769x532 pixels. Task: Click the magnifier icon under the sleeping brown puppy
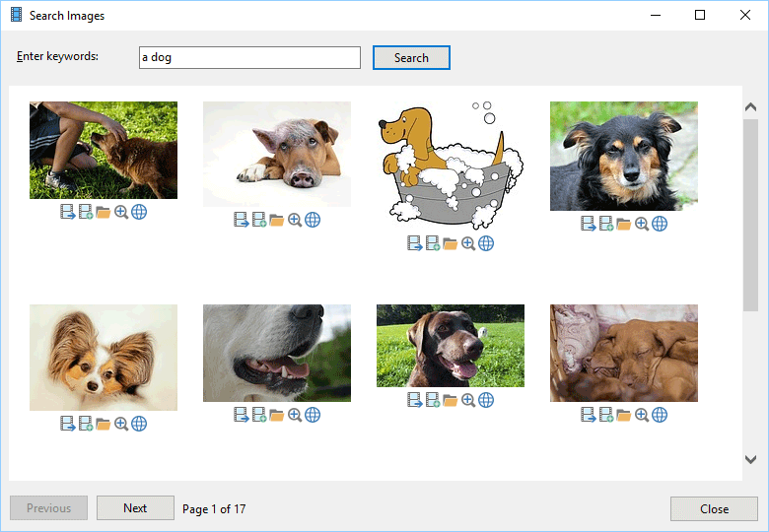click(x=642, y=415)
